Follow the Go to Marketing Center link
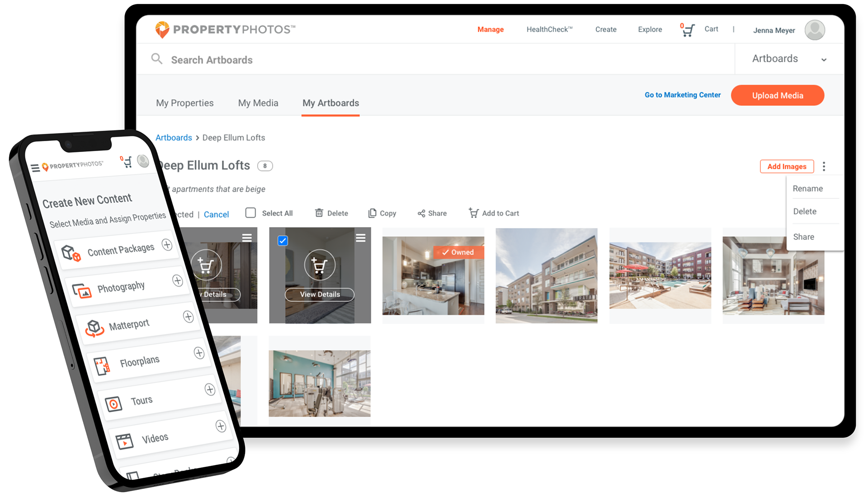This screenshot has width=868, height=503. pyautogui.click(x=683, y=95)
